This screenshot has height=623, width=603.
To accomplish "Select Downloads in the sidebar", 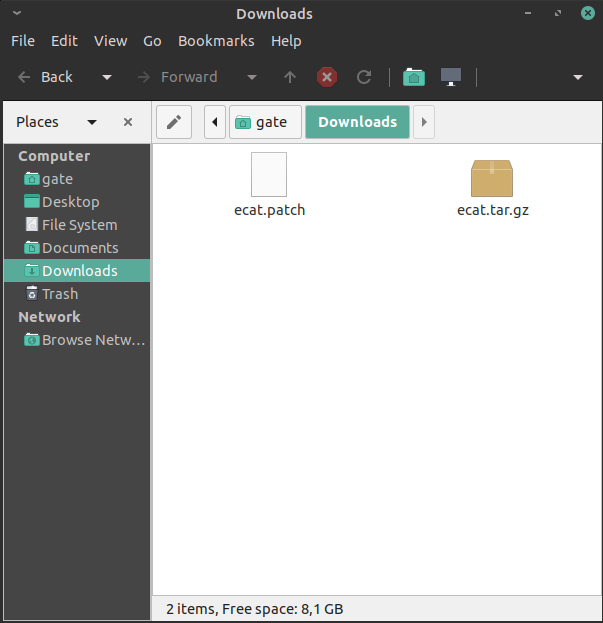I will point(77,271).
